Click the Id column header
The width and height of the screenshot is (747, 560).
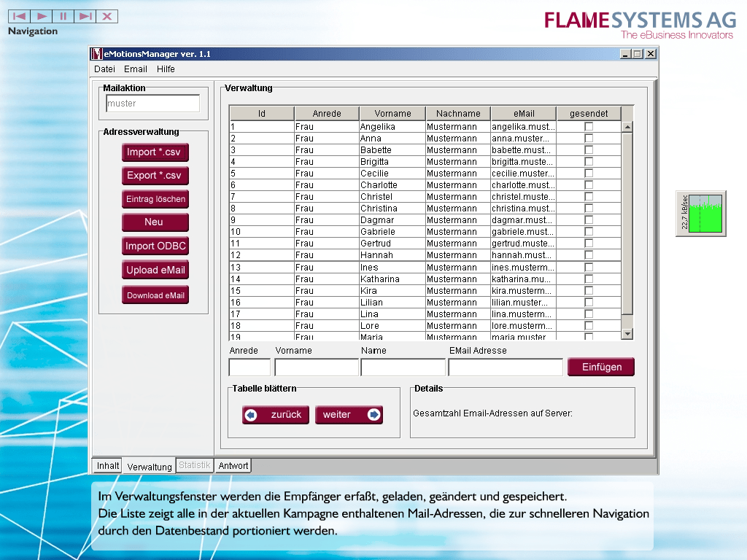[262, 113]
